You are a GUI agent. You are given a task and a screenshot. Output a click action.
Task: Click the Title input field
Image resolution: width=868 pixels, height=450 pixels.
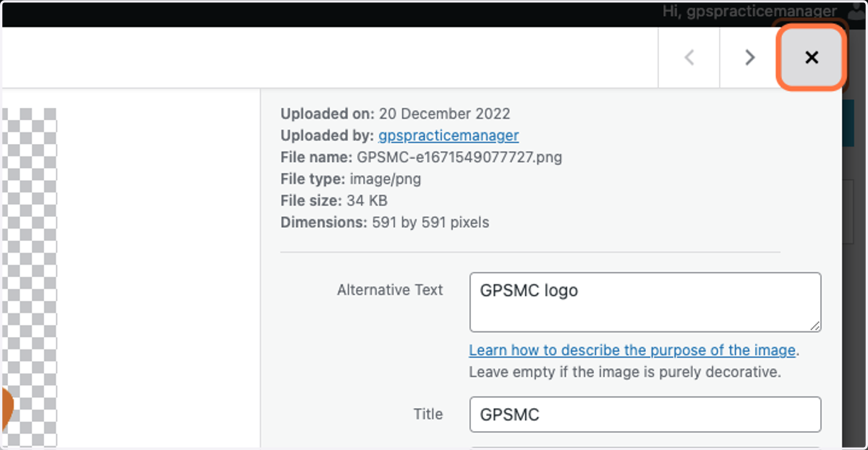coord(645,415)
